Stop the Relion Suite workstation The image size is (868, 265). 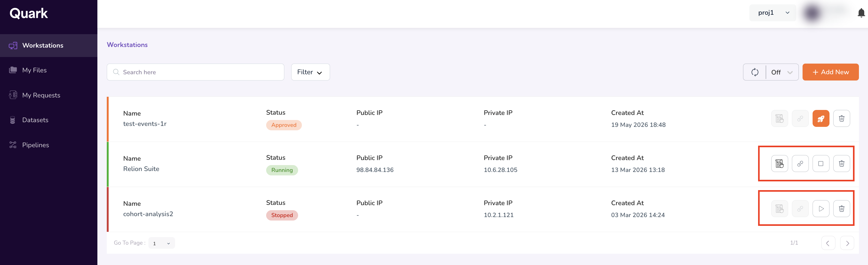coord(821,164)
